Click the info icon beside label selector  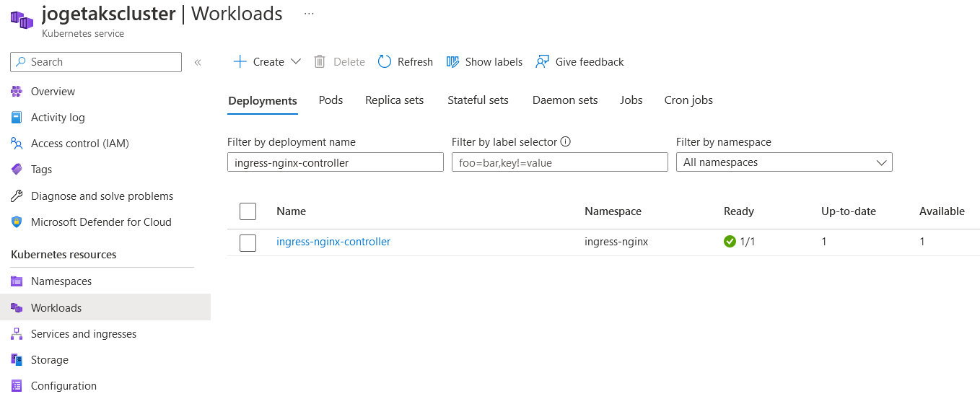pos(566,142)
